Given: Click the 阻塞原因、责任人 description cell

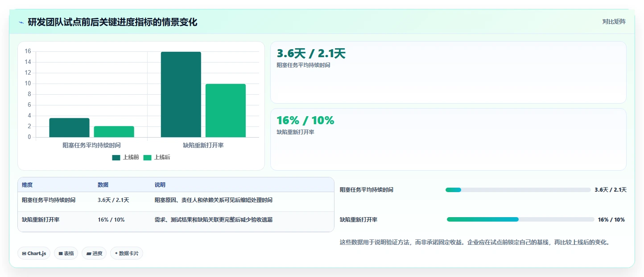Looking at the screenshot, I should (214, 200).
